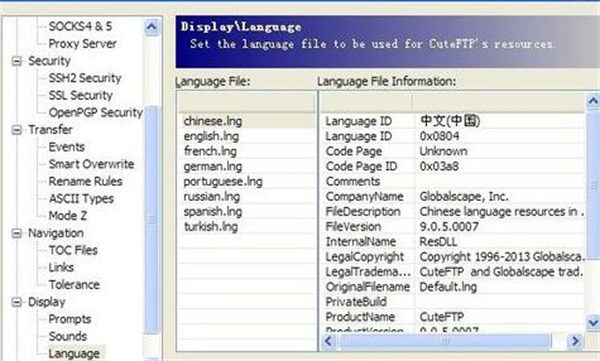The width and height of the screenshot is (600, 361).
Task: Open Sounds settings page
Action: pos(68,336)
